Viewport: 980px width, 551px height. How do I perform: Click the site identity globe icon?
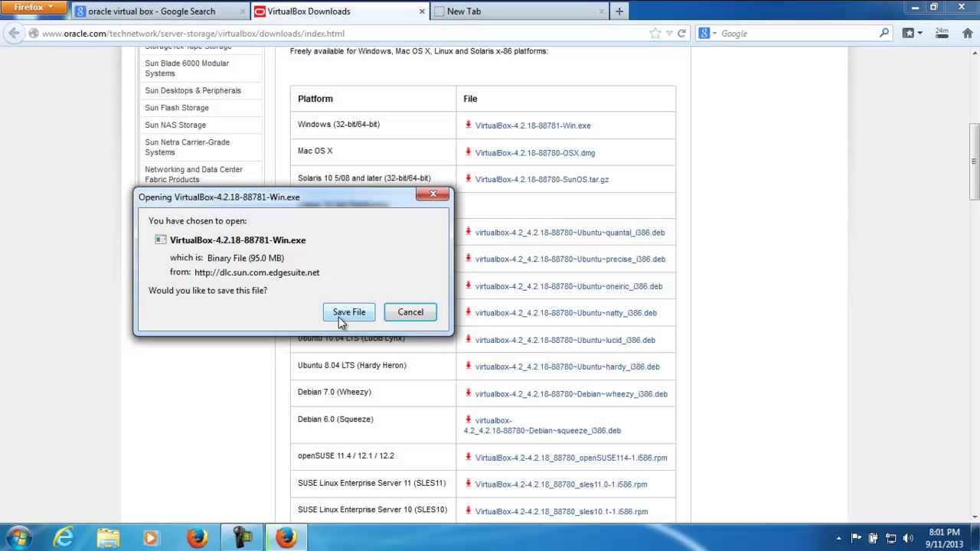tap(33, 34)
